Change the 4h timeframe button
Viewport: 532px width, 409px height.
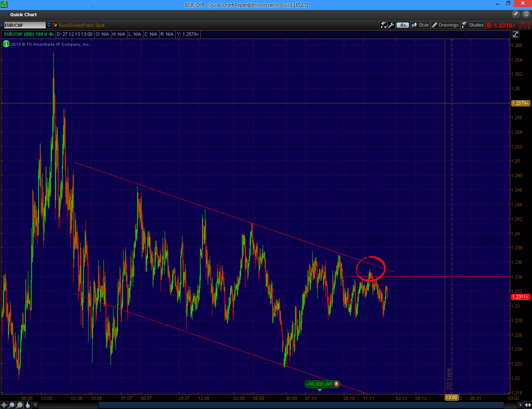pyautogui.click(x=402, y=25)
